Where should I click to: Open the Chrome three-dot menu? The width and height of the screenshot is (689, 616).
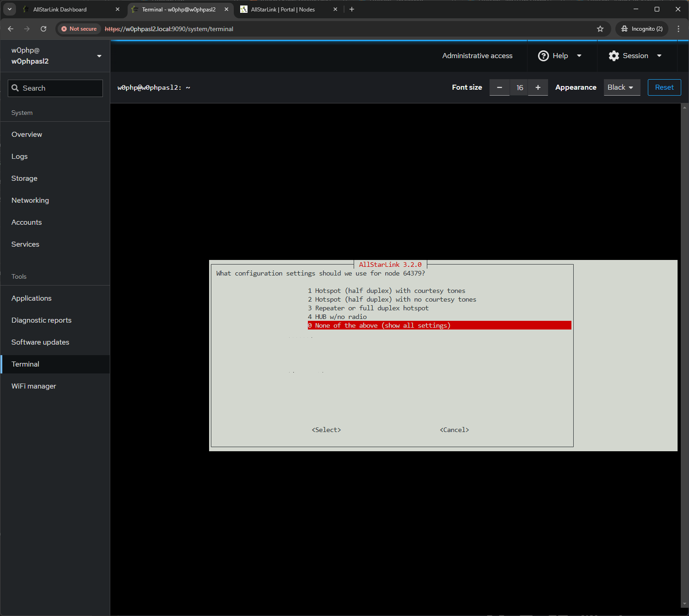[678, 29]
